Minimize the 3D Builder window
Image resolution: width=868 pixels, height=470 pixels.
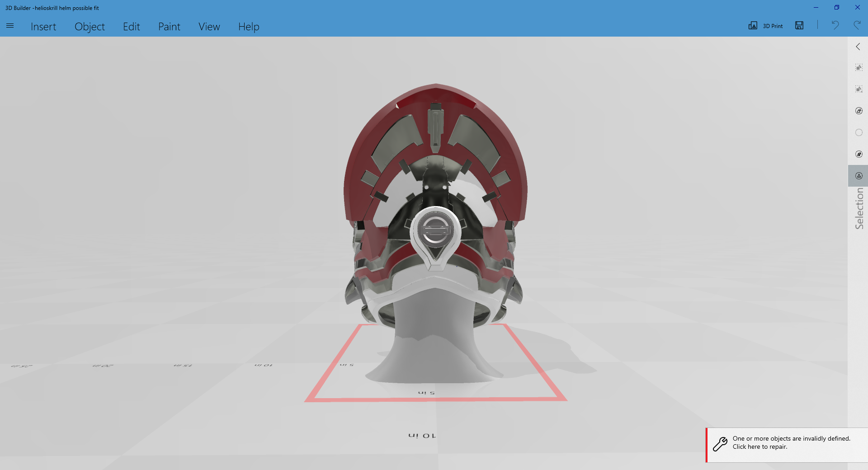coord(816,7)
